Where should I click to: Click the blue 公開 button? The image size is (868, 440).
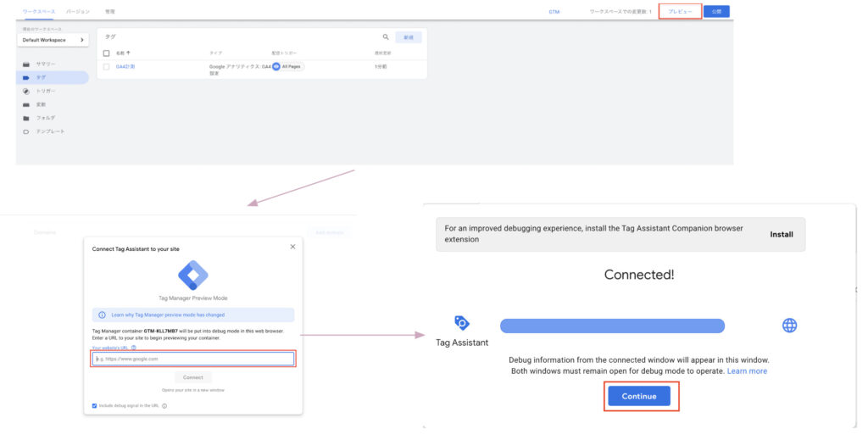pos(716,12)
